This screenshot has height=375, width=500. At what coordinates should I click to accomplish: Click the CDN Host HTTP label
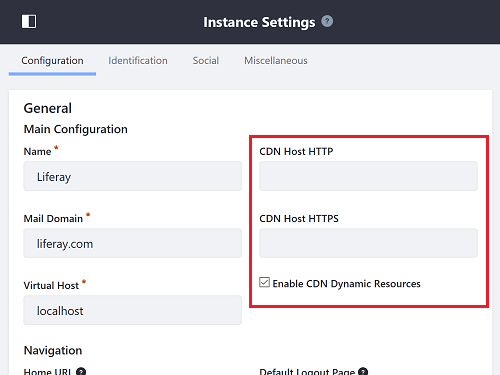tap(296, 151)
